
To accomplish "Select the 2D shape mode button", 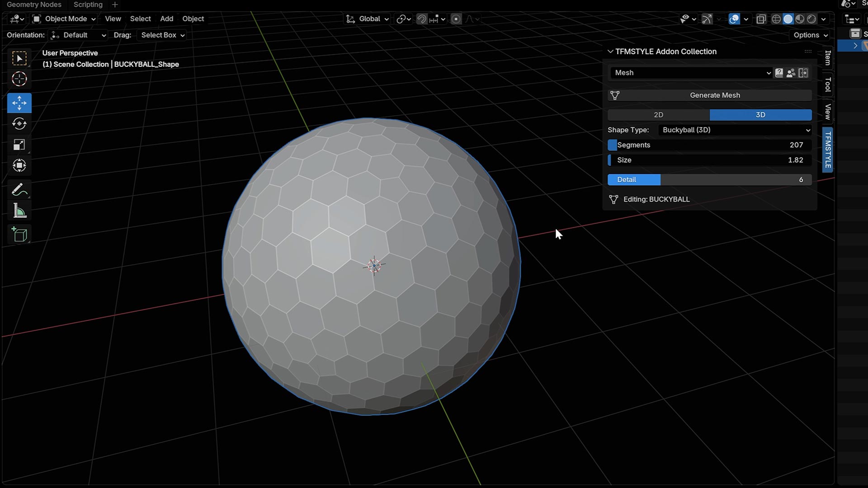I will pos(658,115).
